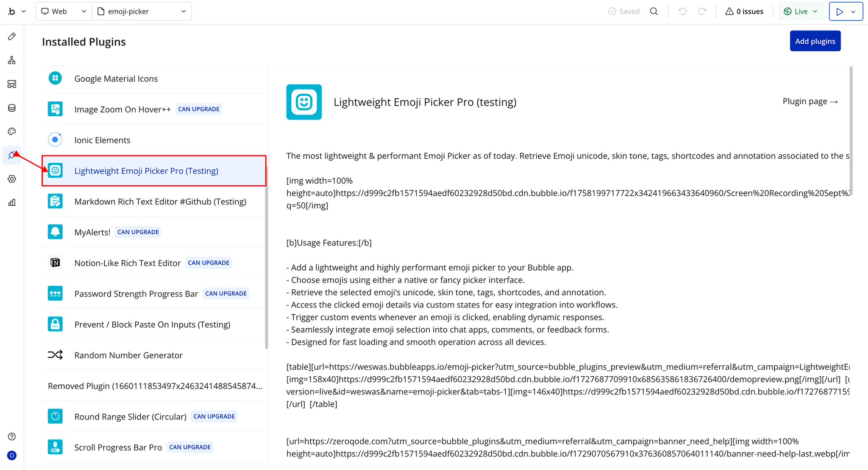This screenshot has width=868, height=470.
Task: Open the Styles palette icon
Action: click(12, 131)
